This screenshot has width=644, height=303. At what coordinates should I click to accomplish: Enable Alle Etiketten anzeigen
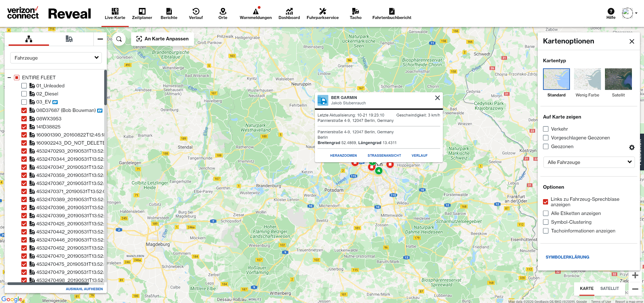click(x=546, y=213)
